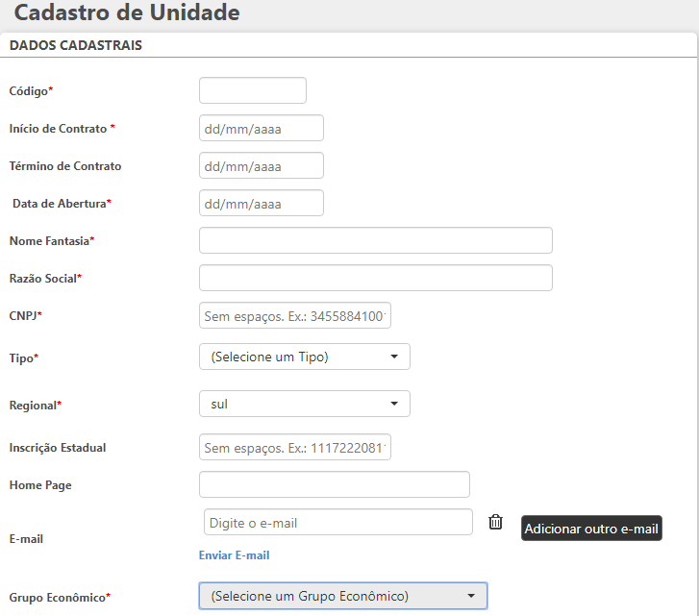Open the Grupo Econômico dropdown
This screenshot has width=699, height=616.
(x=342, y=596)
